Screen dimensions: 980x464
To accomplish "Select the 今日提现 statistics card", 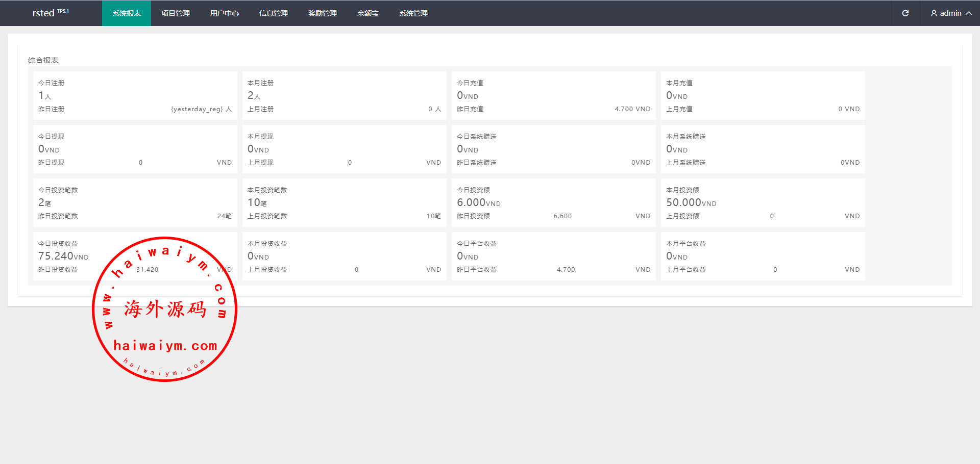I will 135,149.
